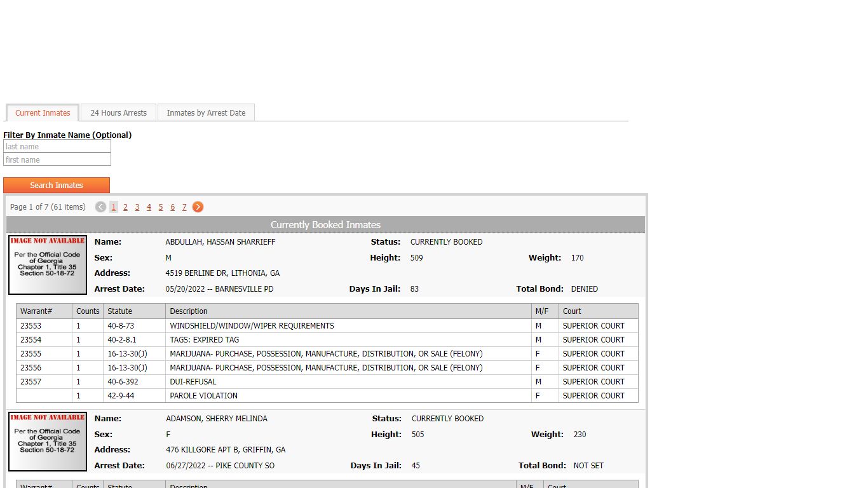Click arrest date 06/27/2022 -- PIKE COUNTY SO
Image resolution: width=868 pixels, height=488 pixels.
[x=220, y=466]
